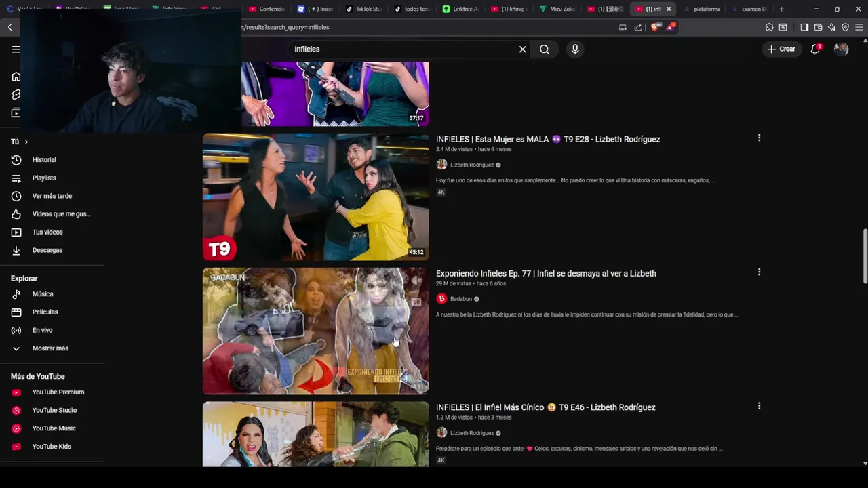The width and height of the screenshot is (868, 488).
Task: Open the browser main menu hamburger
Action: (859, 27)
